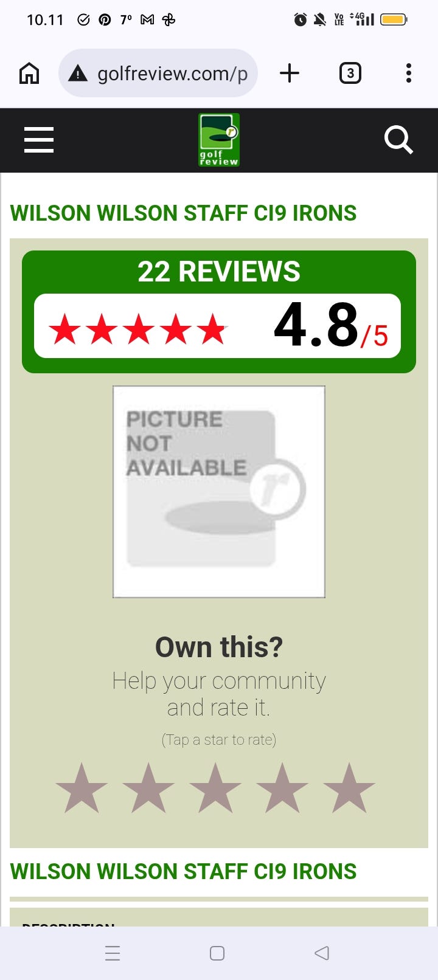Screen dimensions: 438x980
Task: Open browser three-dot overflow menu
Action: click(409, 74)
